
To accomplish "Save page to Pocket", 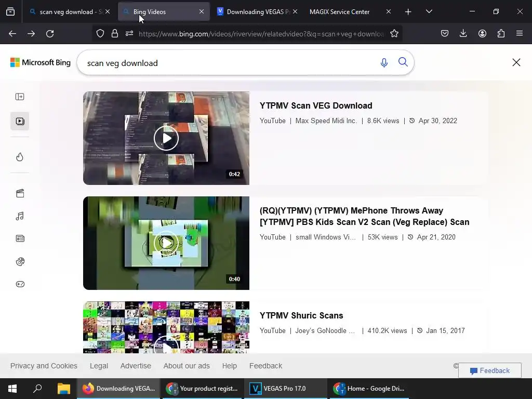I will 445,34.
